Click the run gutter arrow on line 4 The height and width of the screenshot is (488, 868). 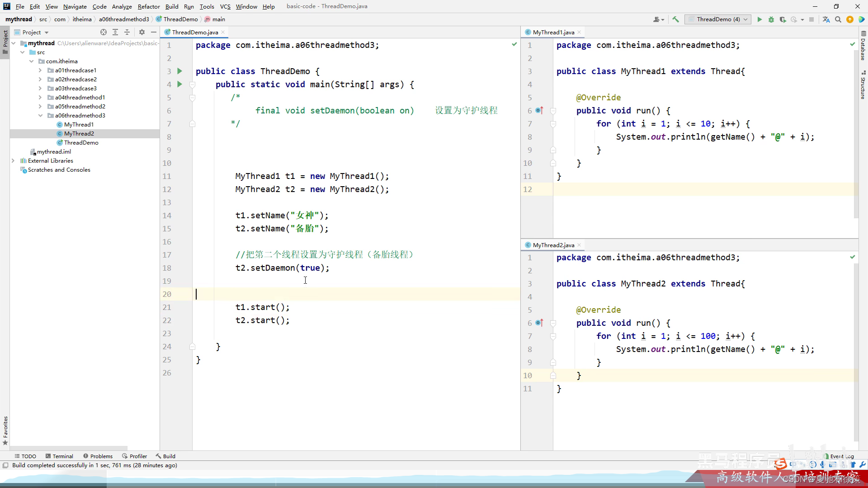(179, 84)
